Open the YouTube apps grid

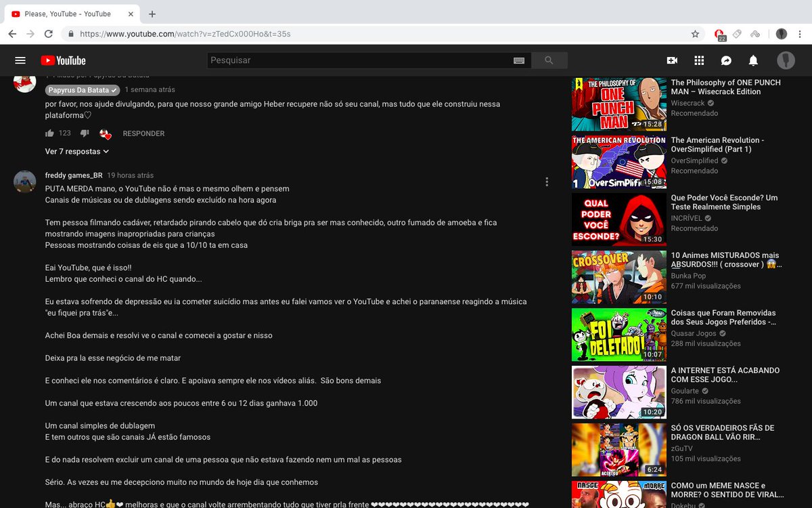click(x=699, y=60)
